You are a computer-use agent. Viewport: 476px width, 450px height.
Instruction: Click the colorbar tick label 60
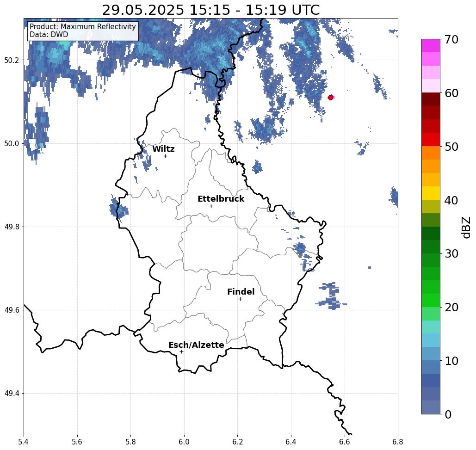coord(451,93)
